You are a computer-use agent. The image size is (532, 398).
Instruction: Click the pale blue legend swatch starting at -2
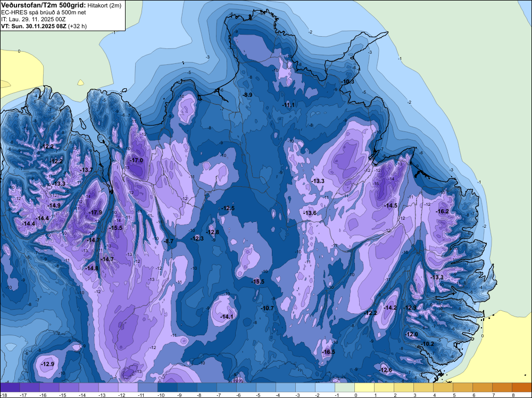tap(325, 387)
